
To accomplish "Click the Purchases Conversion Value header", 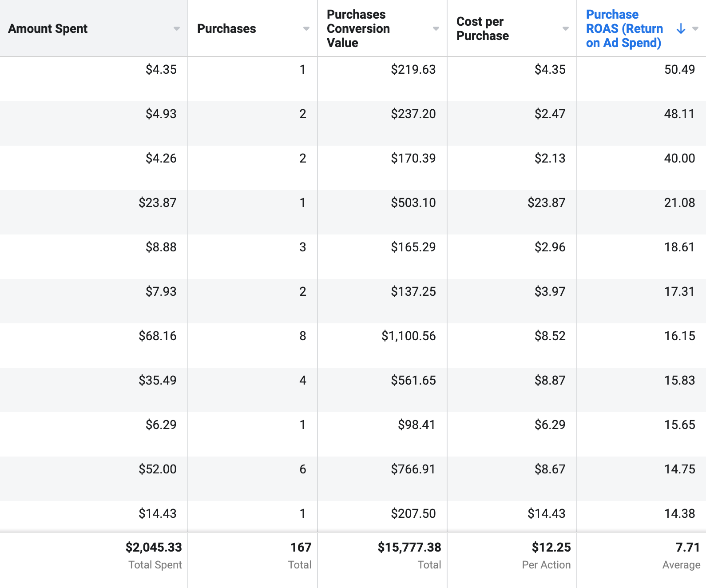I will pos(358,29).
